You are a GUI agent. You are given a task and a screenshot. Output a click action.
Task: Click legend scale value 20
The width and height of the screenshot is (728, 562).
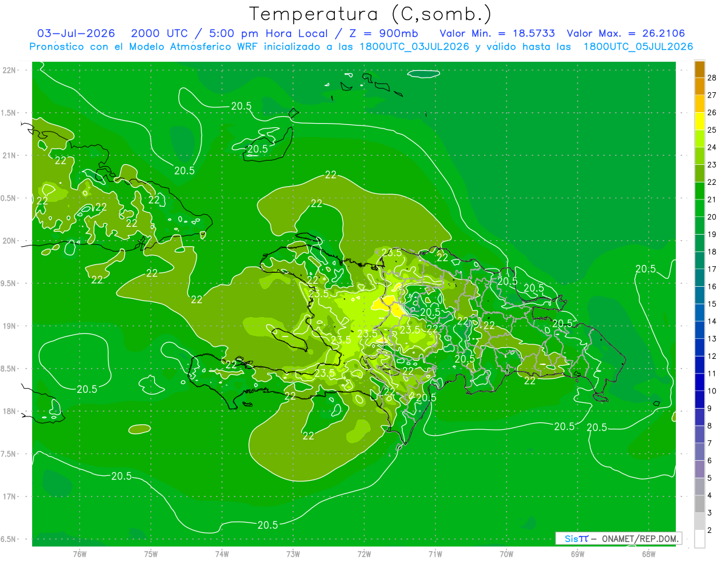point(712,217)
